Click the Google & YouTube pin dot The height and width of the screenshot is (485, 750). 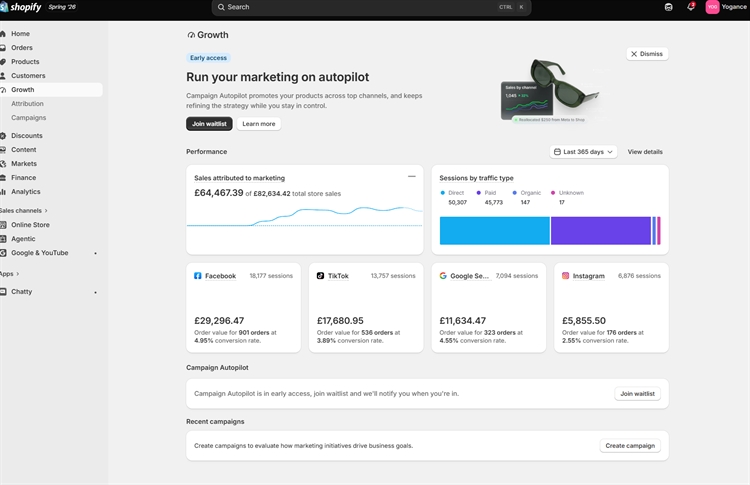click(96, 253)
